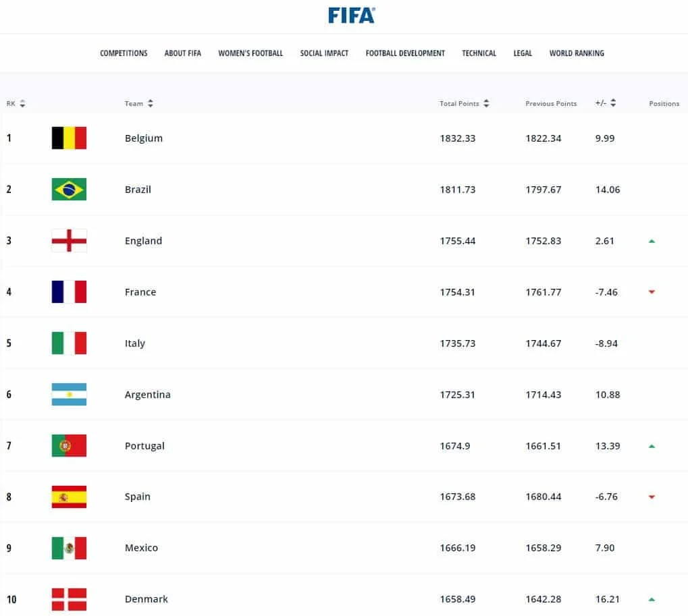This screenshot has height=616, width=688.
Task: Open the France team link
Action: coord(140,292)
